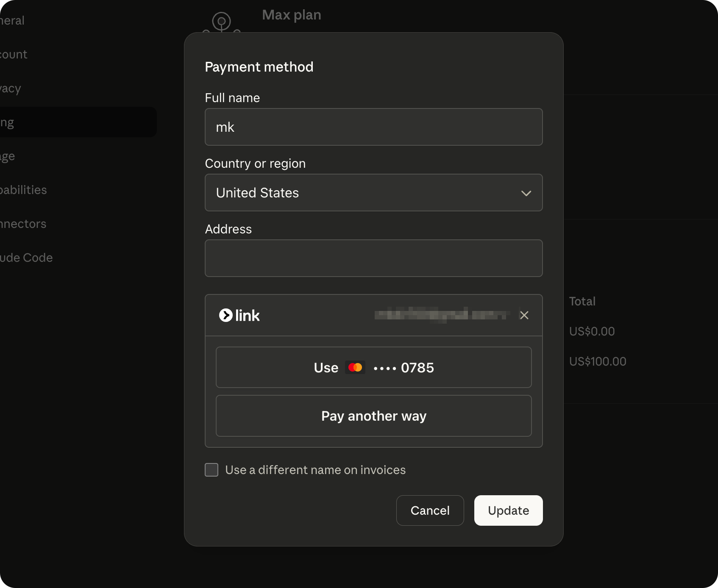718x588 pixels.
Task: Switch to the Usage section
Action: [x=8, y=156]
